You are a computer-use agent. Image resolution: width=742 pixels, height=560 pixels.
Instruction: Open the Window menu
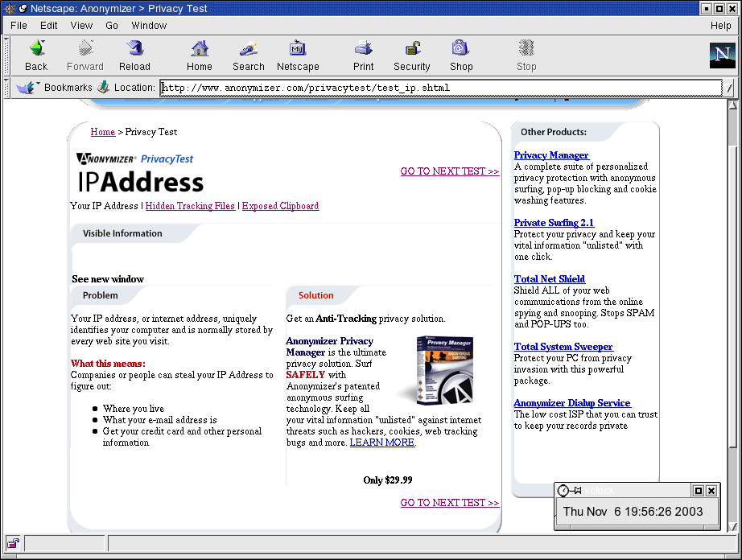point(149,26)
